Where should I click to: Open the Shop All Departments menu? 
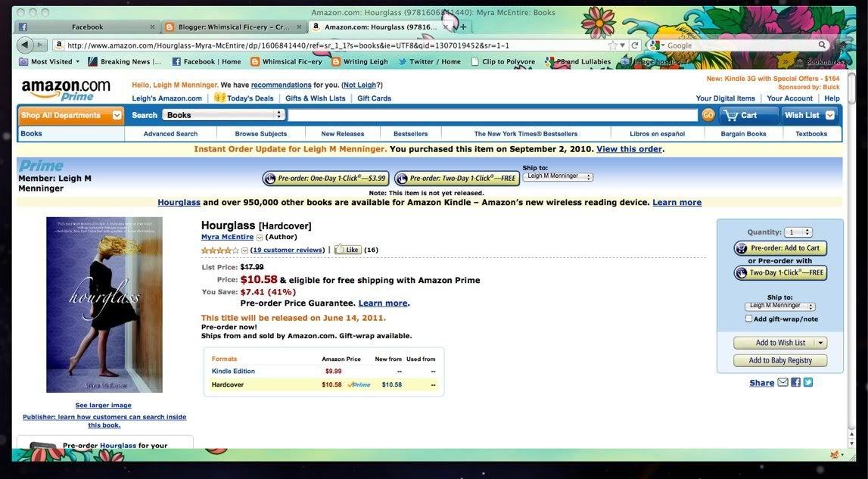[70, 115]
